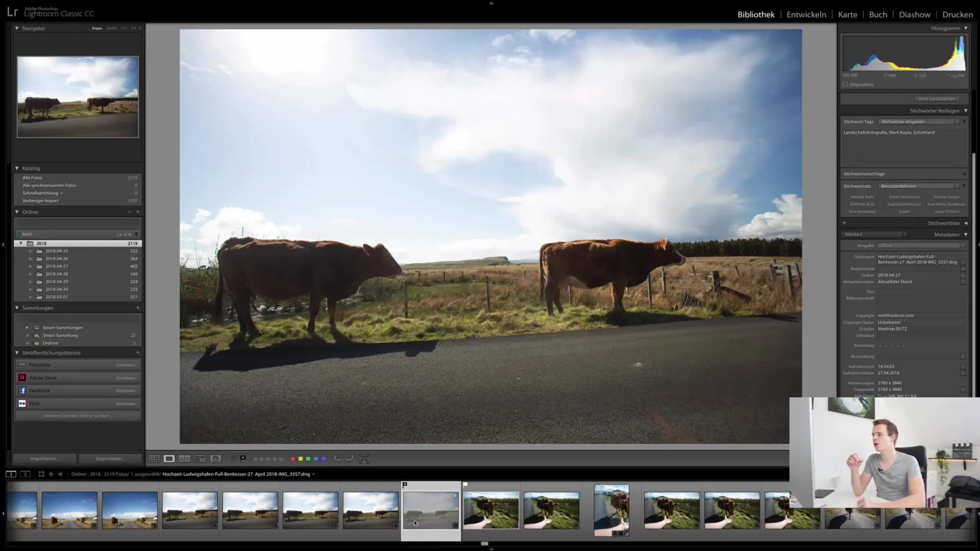This screenshot has height=551, width=980.
Task: Open people view face icon
Action: (x=216, y=459)
